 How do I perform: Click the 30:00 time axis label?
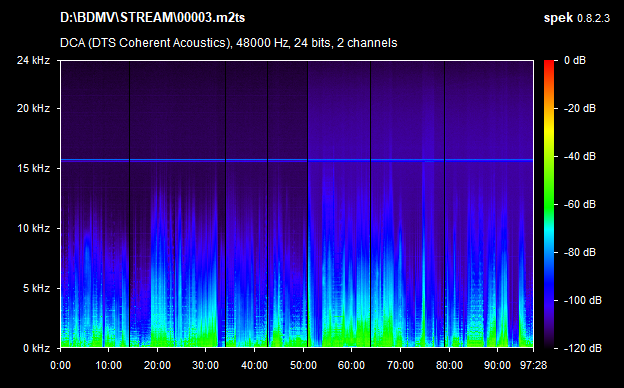pyautogui.click(x=205, y=365)
